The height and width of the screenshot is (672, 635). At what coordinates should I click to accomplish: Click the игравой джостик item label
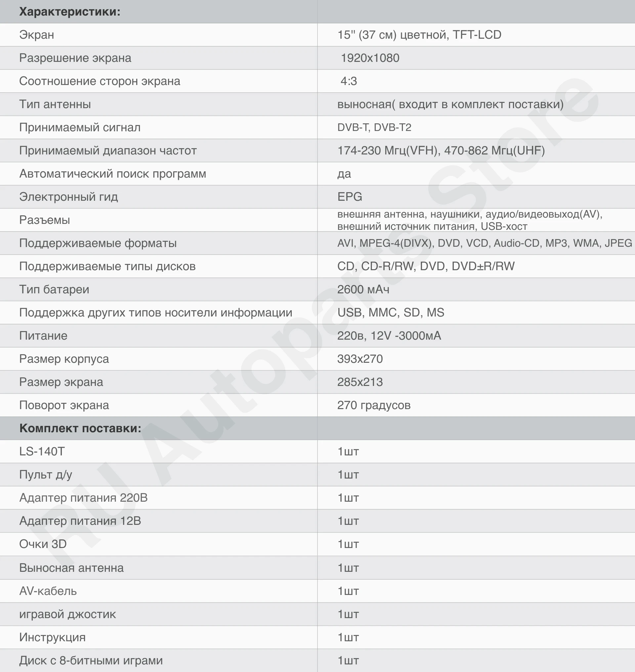tap(67, 614)
